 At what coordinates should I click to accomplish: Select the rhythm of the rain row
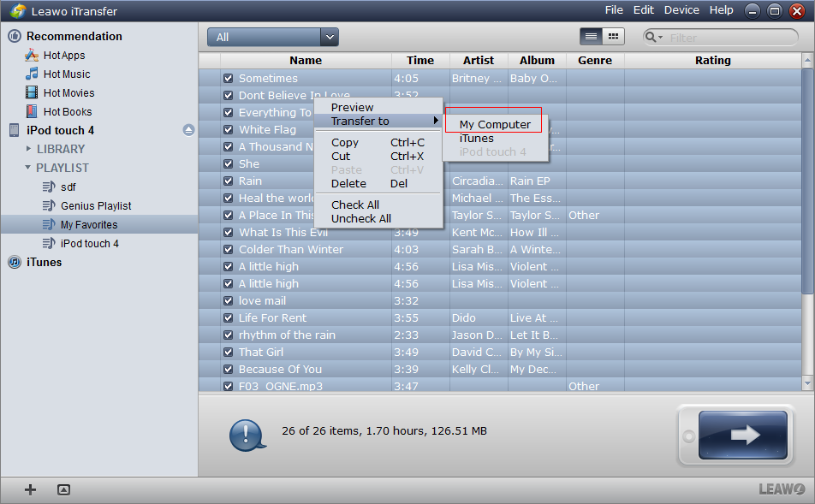[500, 335]
